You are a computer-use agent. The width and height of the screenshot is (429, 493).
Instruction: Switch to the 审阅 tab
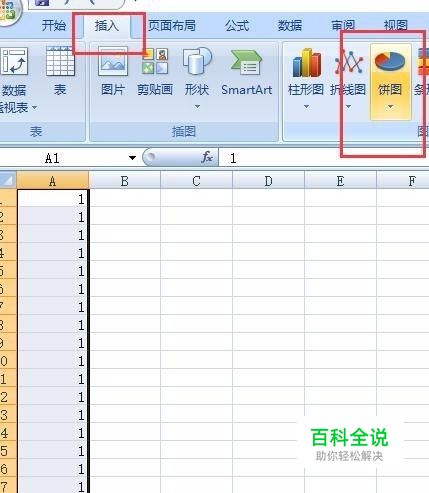pos(343,25)
